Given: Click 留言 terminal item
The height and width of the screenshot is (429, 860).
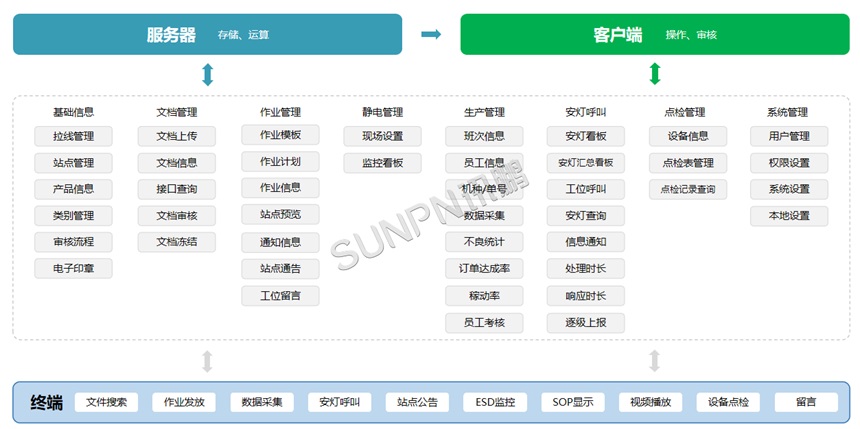Looking at the screenshot, I should coord(806,402).
